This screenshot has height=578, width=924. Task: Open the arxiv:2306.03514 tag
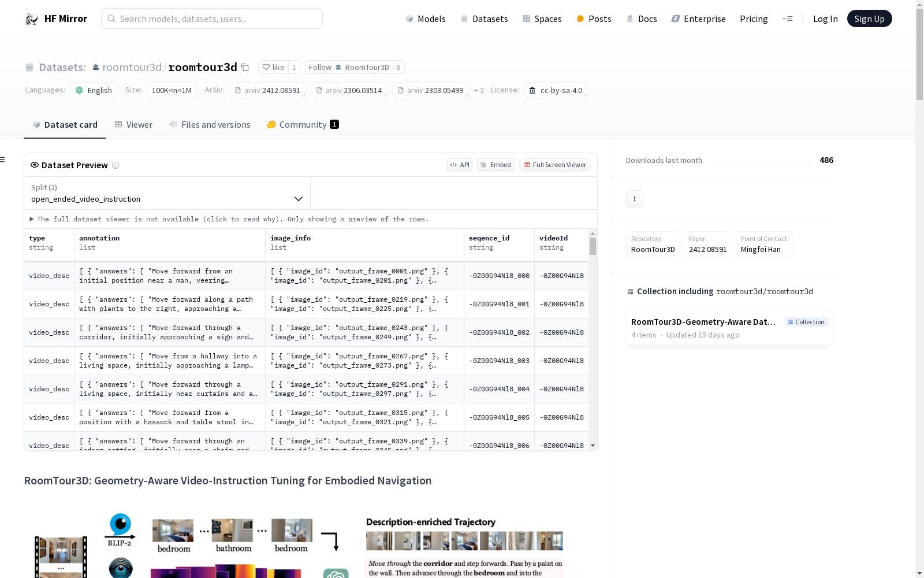[x=349, y=90]
